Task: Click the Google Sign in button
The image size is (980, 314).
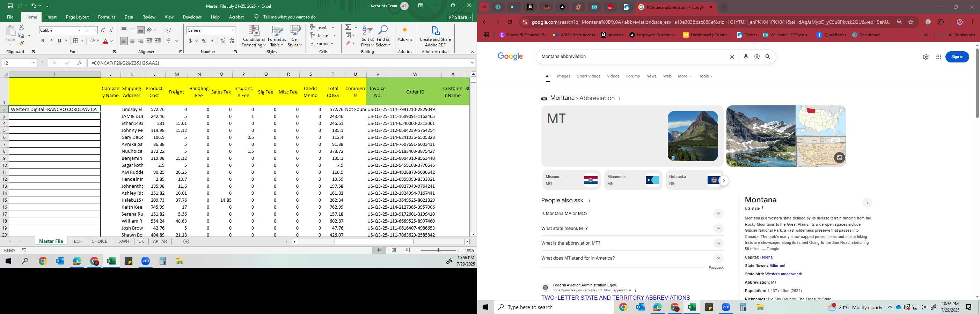Action: point(957,57)
